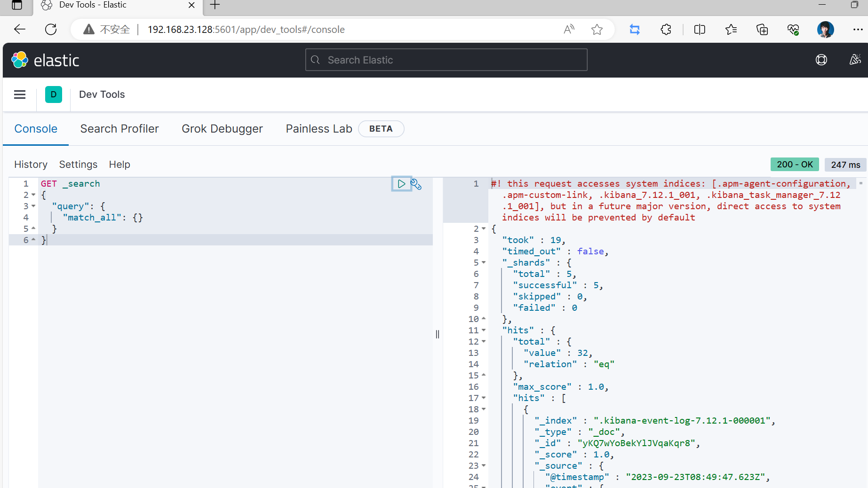Send the request with the play icon
The image size is (868, 488).
(x=401, y=184)
